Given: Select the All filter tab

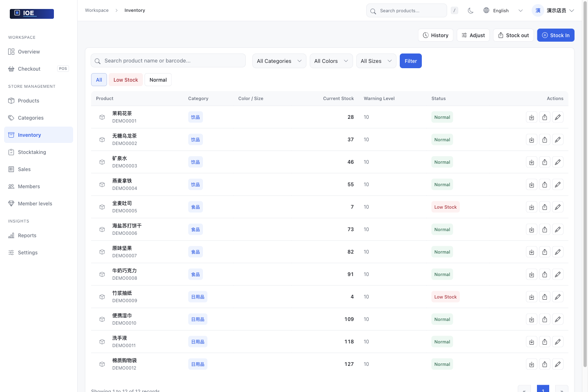Looking at the screenshot, I should point(99,80).
